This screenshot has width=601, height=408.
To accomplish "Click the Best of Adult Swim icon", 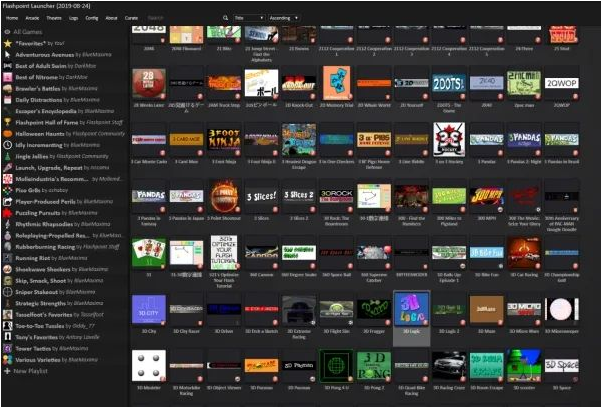I will click(x=8, y=66).
